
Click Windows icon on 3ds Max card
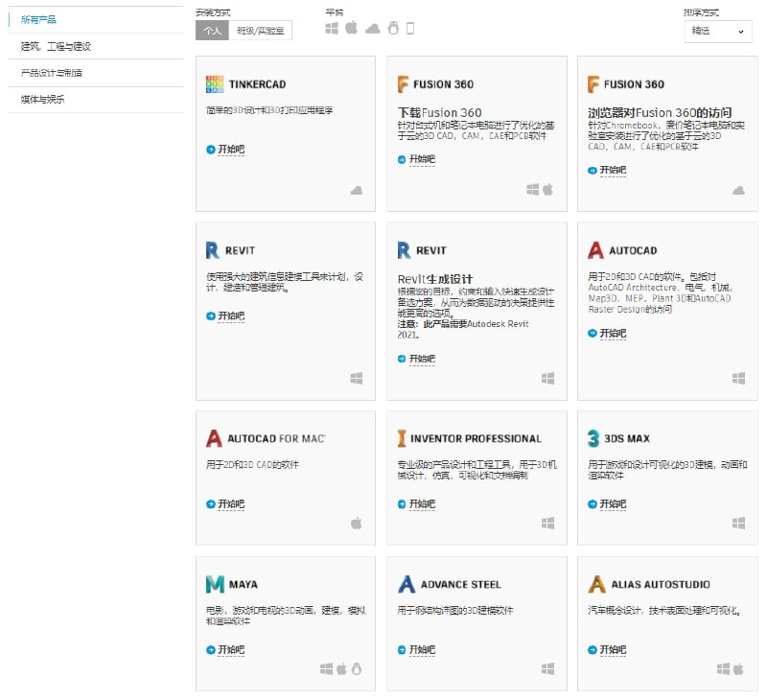(738, 523)
